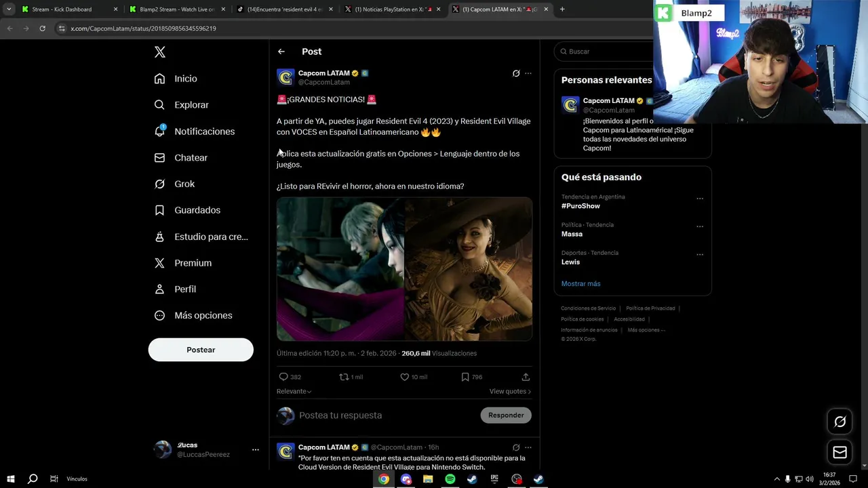The width and height of the screenshot is (868, 488).
Task: Expand the Relevante replies sort dropdown
Action: point(294,391)
